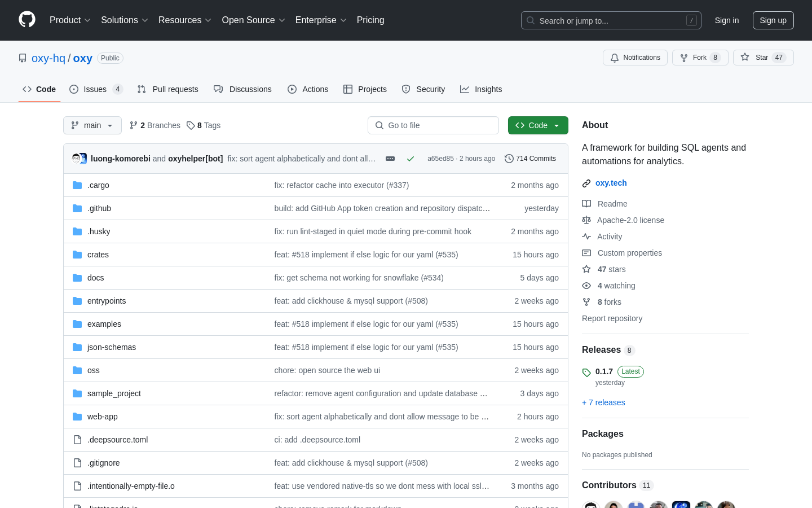Open the green Code dropdown button

538,125
